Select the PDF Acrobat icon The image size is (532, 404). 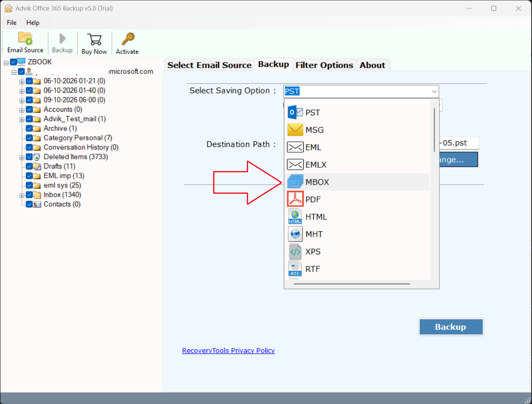coord(295,199)
